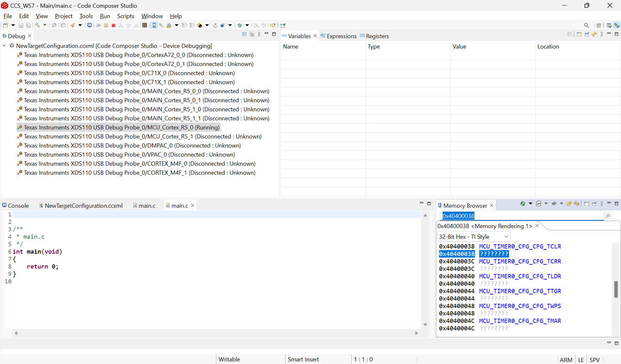This screenshot has height=364, width=621.
Task: Open the Debug view's three-dot View Menu
Action: (259, 34)
